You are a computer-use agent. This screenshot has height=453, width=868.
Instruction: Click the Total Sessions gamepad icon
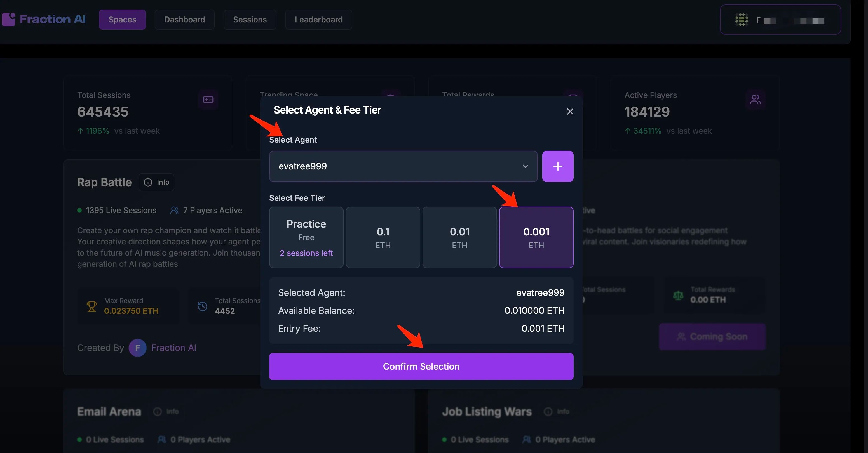tap(208, 100)
